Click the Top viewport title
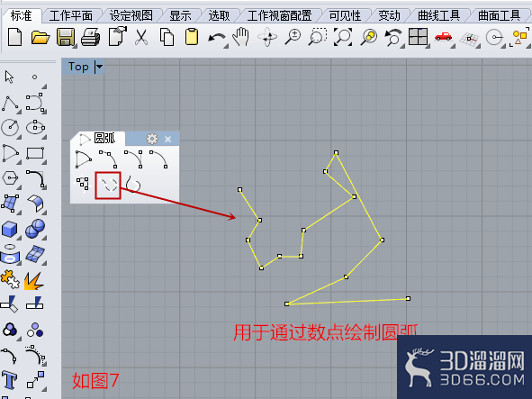 (x=78, y=67)
